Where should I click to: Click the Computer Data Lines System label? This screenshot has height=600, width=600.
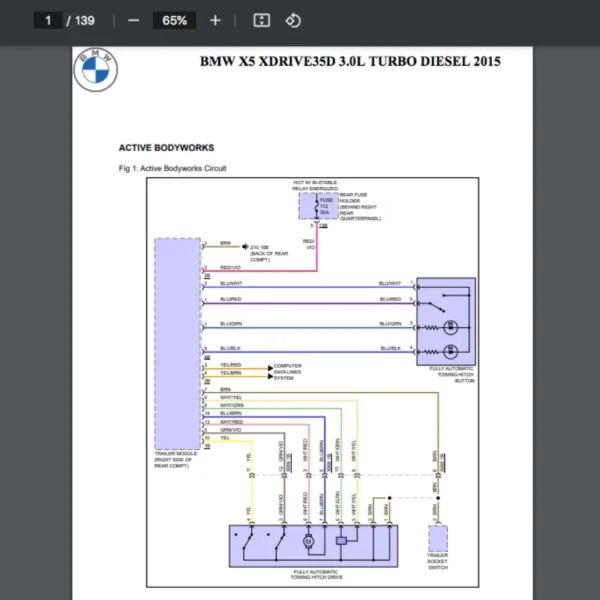pos(288,371)
